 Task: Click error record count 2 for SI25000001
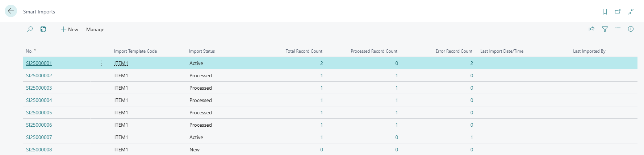472,63
